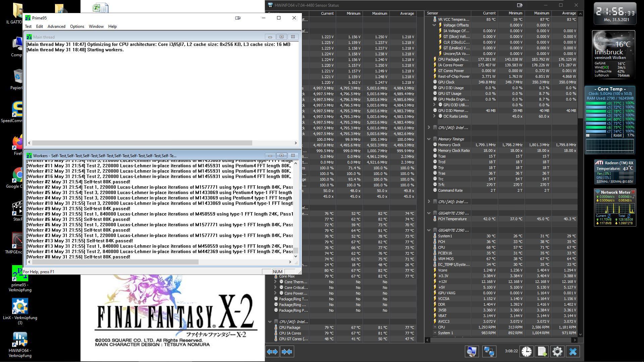The height and width of the screenshot is (362, 644).
Task: Select Command Rate row
Action: [x=501, y=190]
